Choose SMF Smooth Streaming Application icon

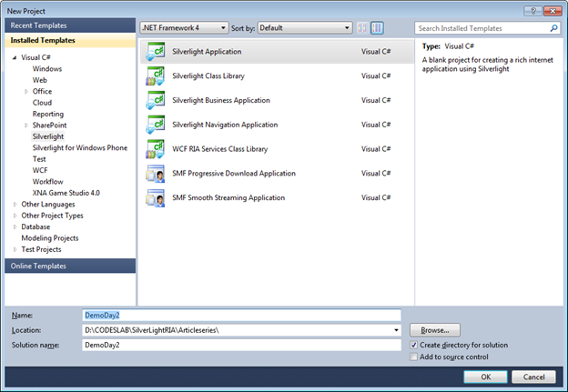click(x=155, y=198)
